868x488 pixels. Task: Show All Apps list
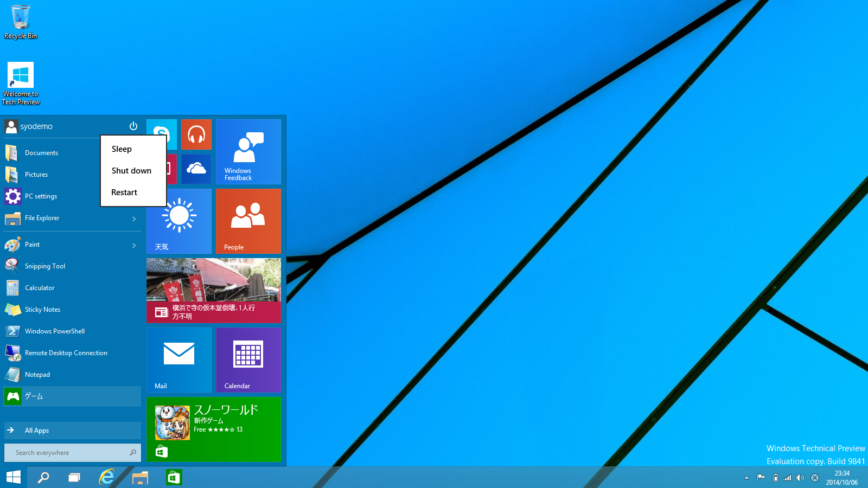[x=72, y=431]
